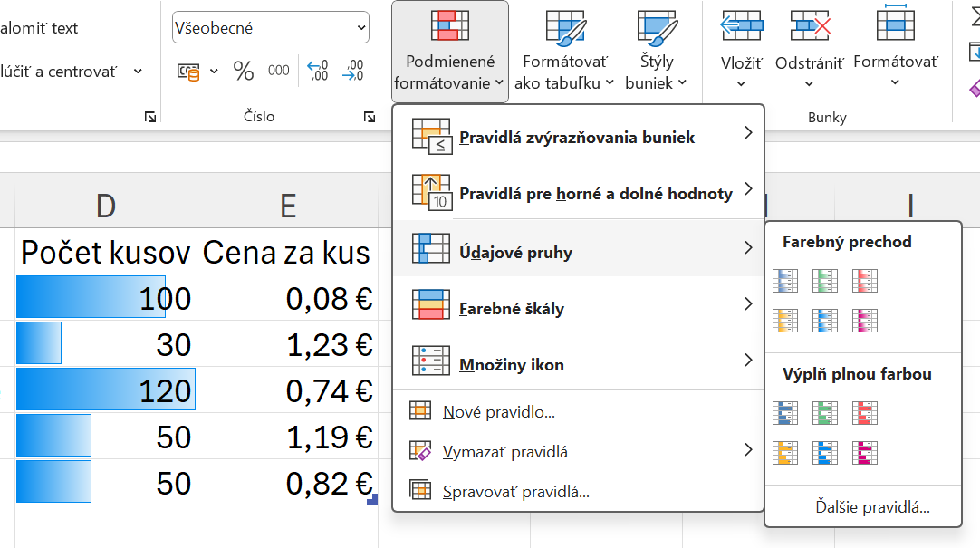Image resolution: width=980 pixels, height=548 pixels.
Task: Open Pravidlá pre horné a dolné hodnoty
Action: pyautogui.click(x=578, y=193)
